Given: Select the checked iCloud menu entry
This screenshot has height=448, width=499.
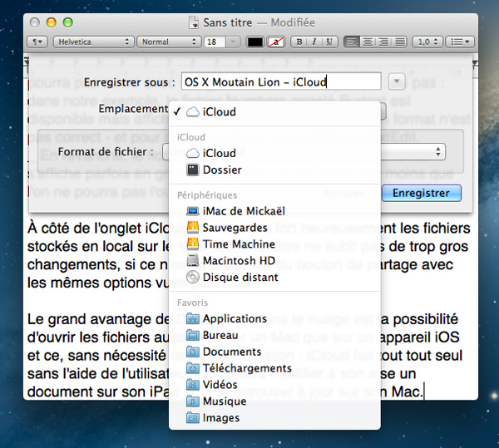Looking at the screenshot, I should click(274, 112).
